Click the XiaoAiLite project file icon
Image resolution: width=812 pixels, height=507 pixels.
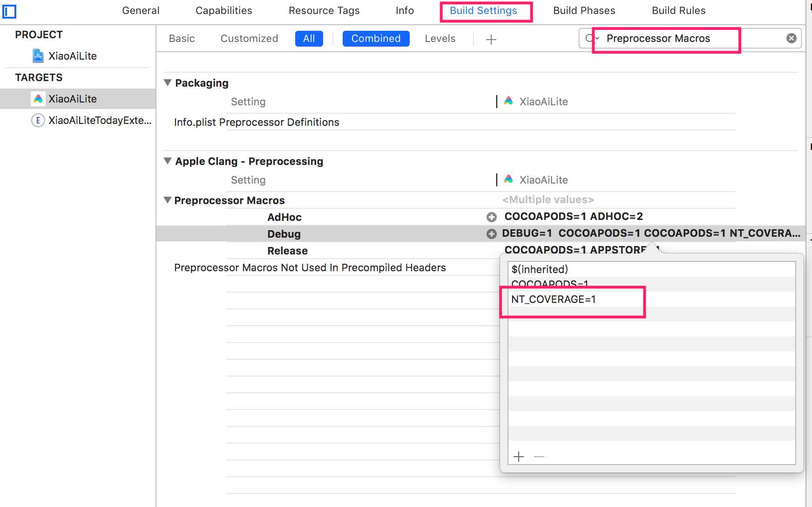pos(38,56)
